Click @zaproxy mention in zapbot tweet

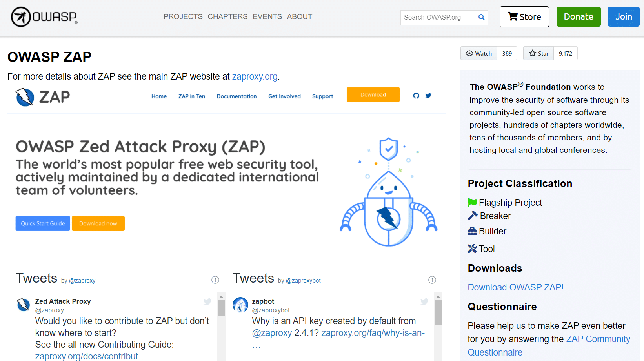272,333
